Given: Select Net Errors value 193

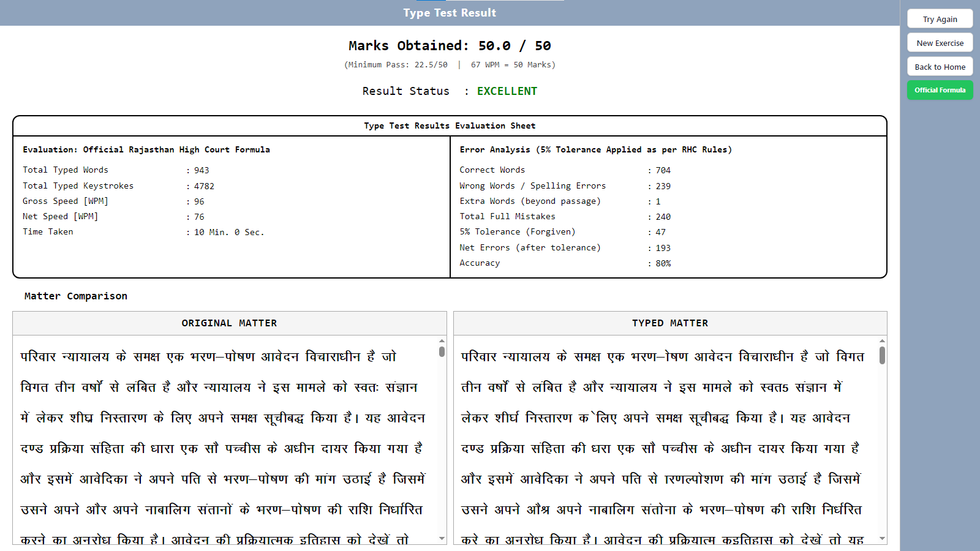Looking at the screenshot, I should tap(663, 248).
